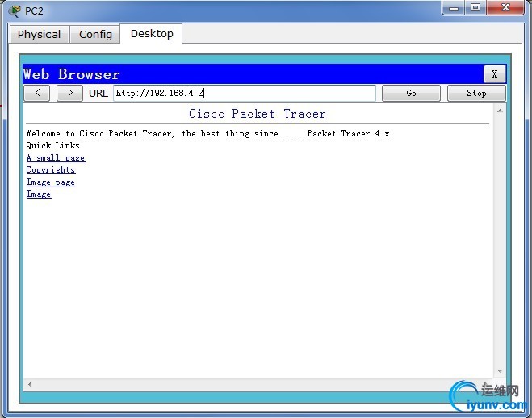Minimize the PC2 window
Image resolution: width=532 pixels, height=418 pixels.
click(x=454, y=8)
